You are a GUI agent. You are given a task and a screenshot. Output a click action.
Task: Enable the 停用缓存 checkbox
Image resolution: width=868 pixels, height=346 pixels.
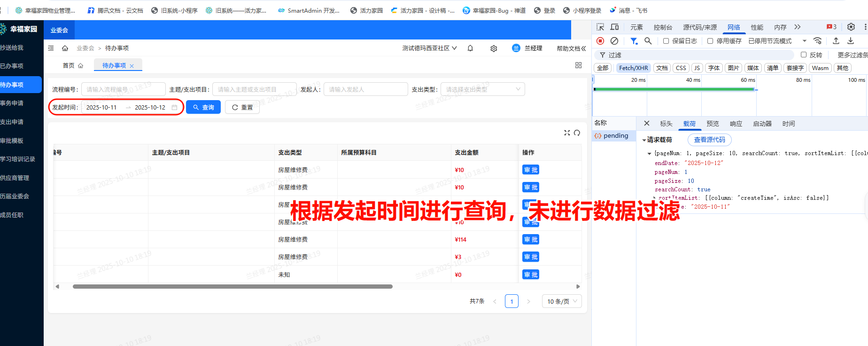(x=710, y=41)
